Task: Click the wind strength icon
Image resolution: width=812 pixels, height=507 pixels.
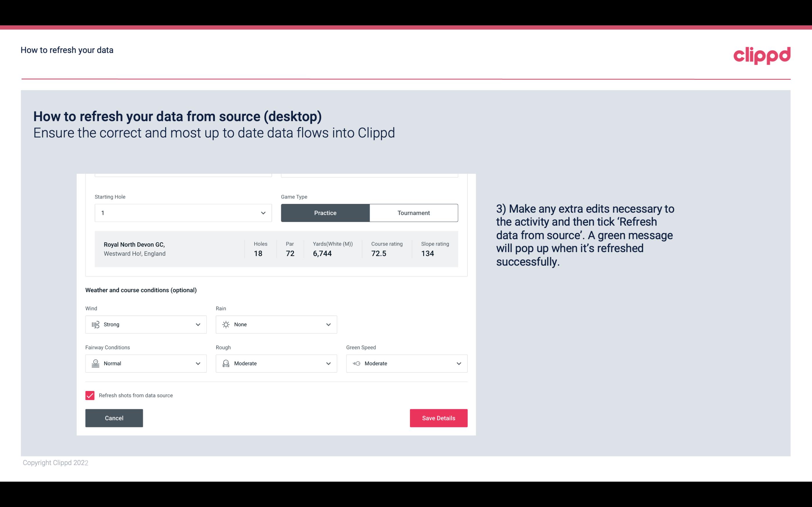Action: (95, 324)
